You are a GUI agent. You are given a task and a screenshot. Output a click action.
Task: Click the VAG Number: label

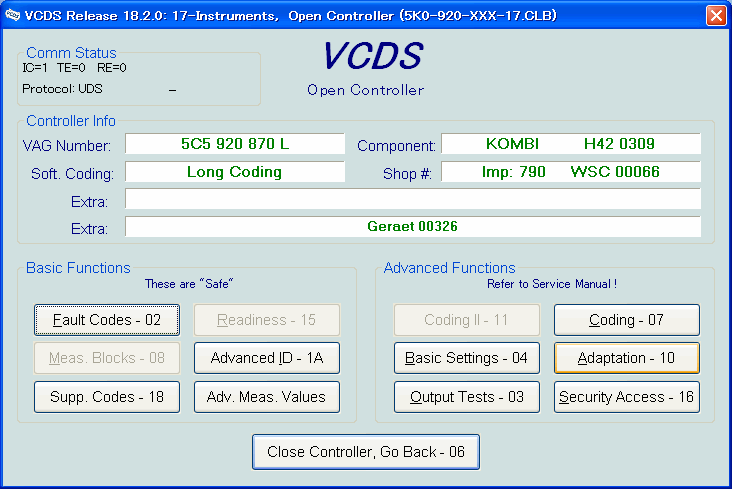point(67,146)
